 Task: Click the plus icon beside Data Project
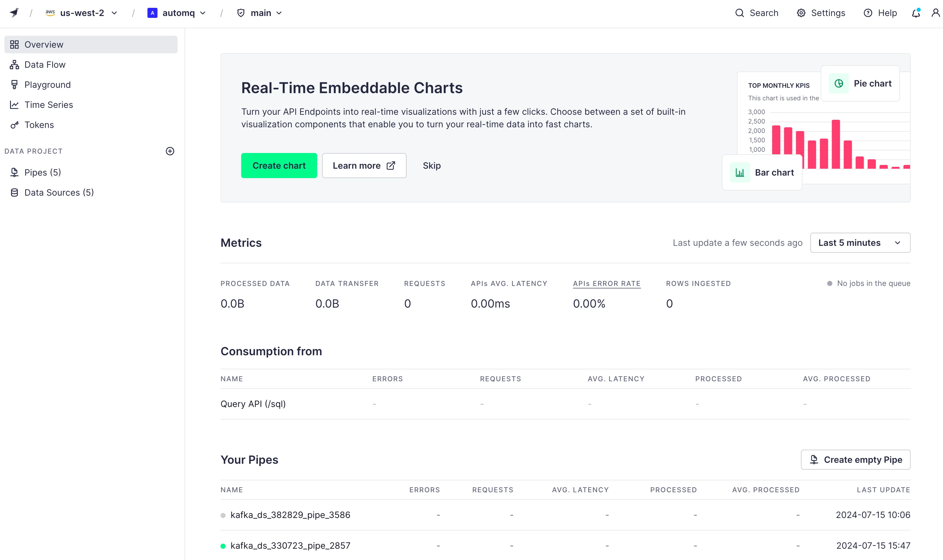170,151
